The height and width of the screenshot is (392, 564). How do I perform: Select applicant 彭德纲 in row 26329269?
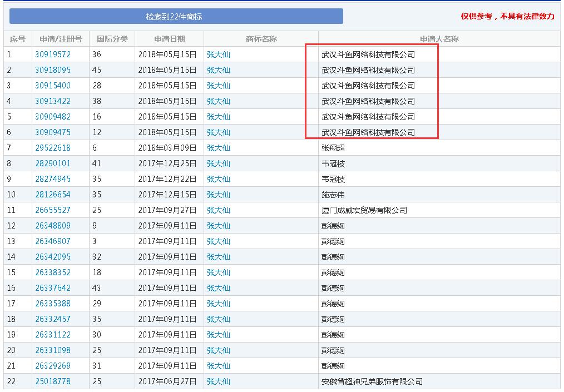333,366
